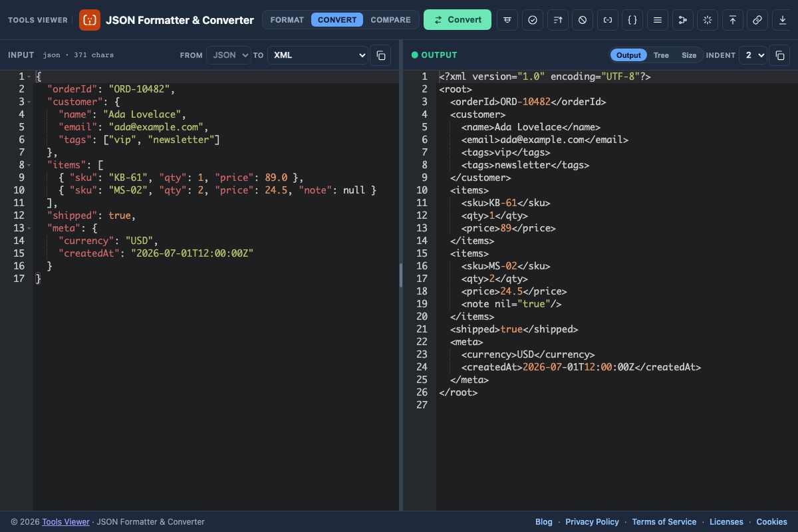Open the FROM format dropdown showing JSON
798x532 pixels.
pos(228,55)
